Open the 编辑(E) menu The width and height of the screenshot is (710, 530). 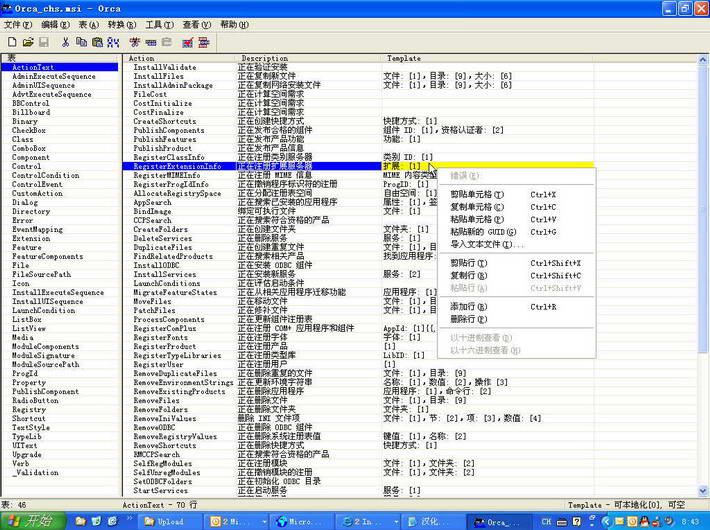[x=55, y=24]
